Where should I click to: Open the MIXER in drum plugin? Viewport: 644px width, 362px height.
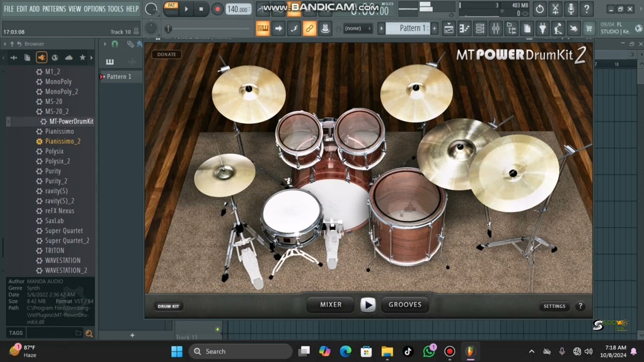(x=331, y=305)
